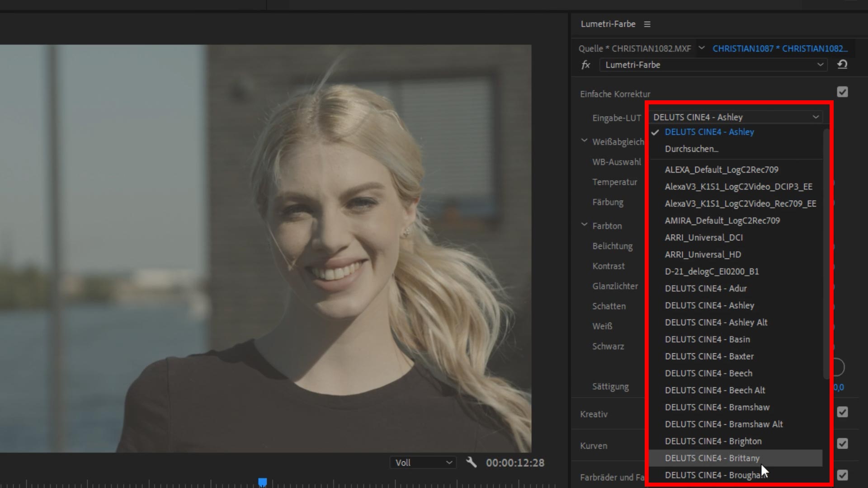Open the Quelle clip dropdown arrow
Screen dimensions: 868x488
(x=702, y=48)
